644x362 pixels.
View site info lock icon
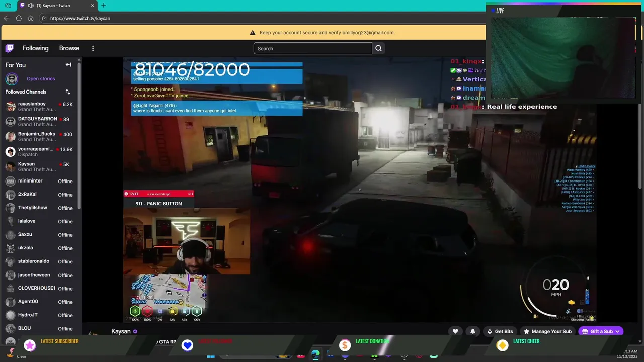point(44,18)
